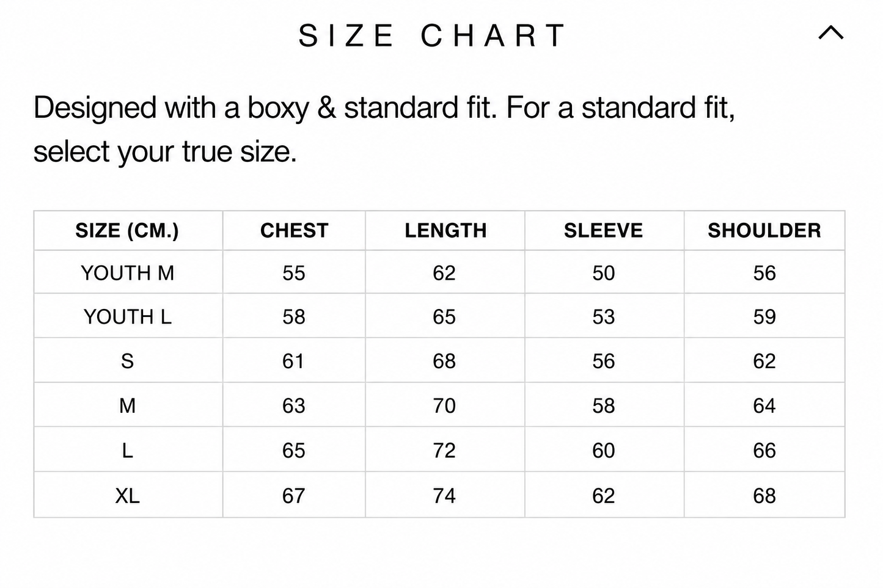This screenshot has height=588, width=883.
Task: Select the CHEST column header
Action: coord(294,230)
